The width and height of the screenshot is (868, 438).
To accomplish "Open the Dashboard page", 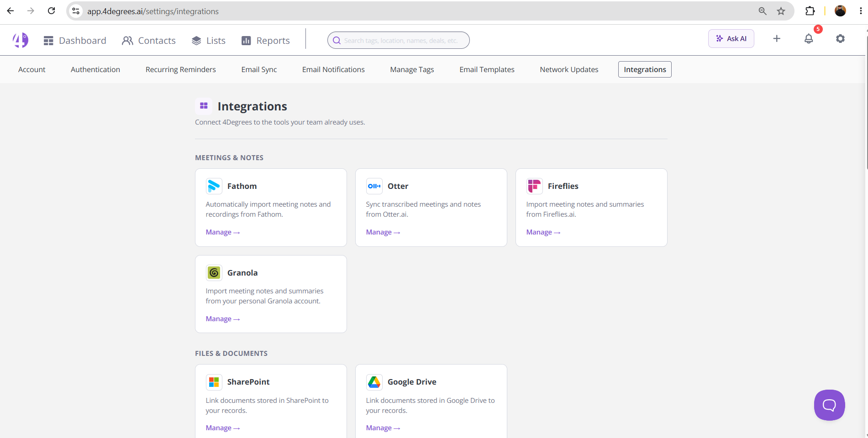I will click(75, 41).
